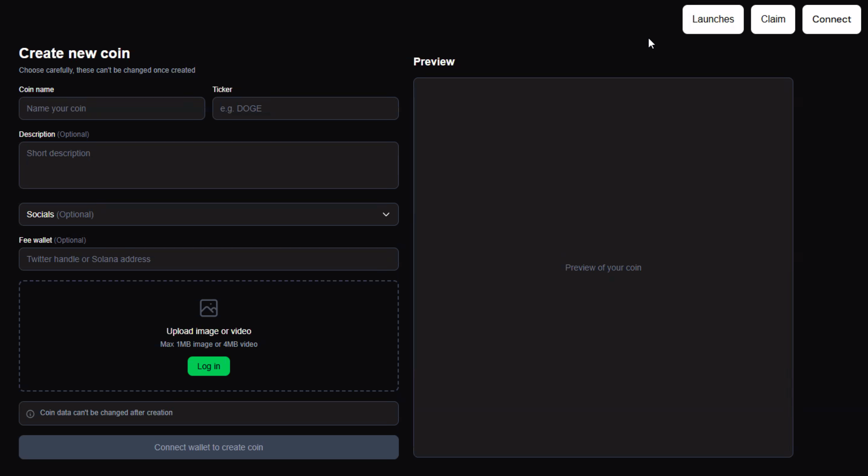Viewport: 868px width, 476px height.
Task: Focus the Twitter handle or Solana address field
Action: (x=208, y=259)
